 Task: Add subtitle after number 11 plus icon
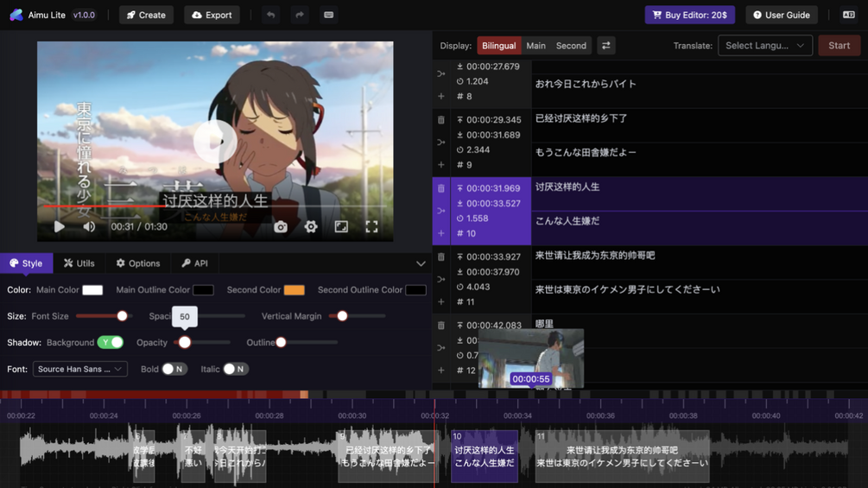coord(441,302)
